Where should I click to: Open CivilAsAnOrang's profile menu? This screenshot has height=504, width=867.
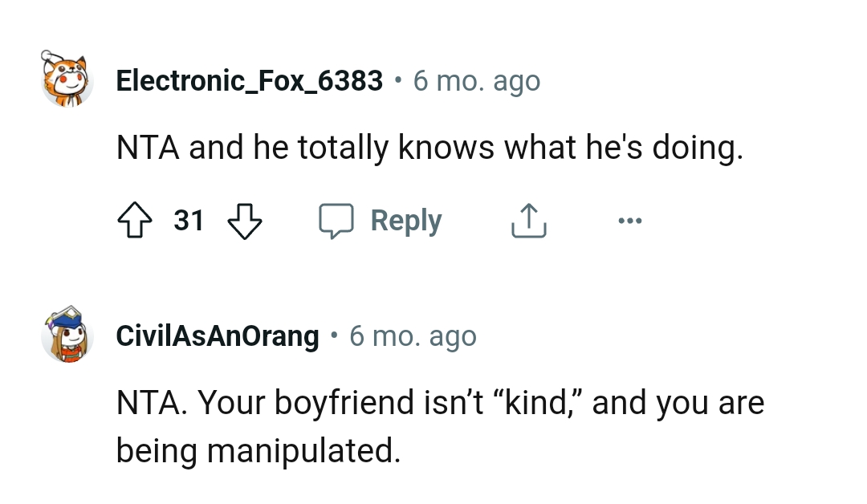[x=217, y=335]
